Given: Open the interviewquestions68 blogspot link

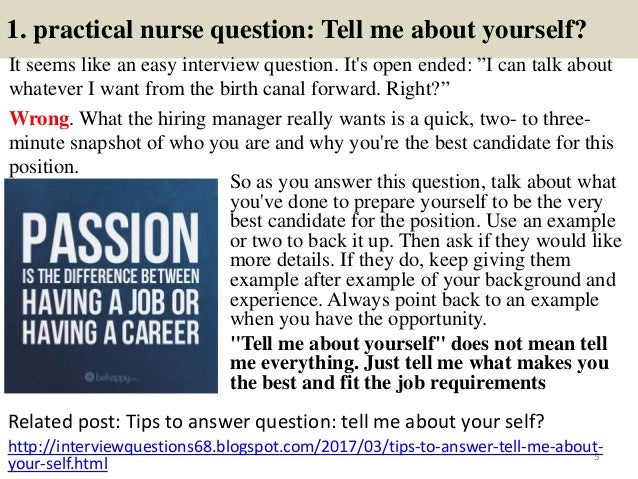Looking at the screenshot, I should [x=305, y=447].
